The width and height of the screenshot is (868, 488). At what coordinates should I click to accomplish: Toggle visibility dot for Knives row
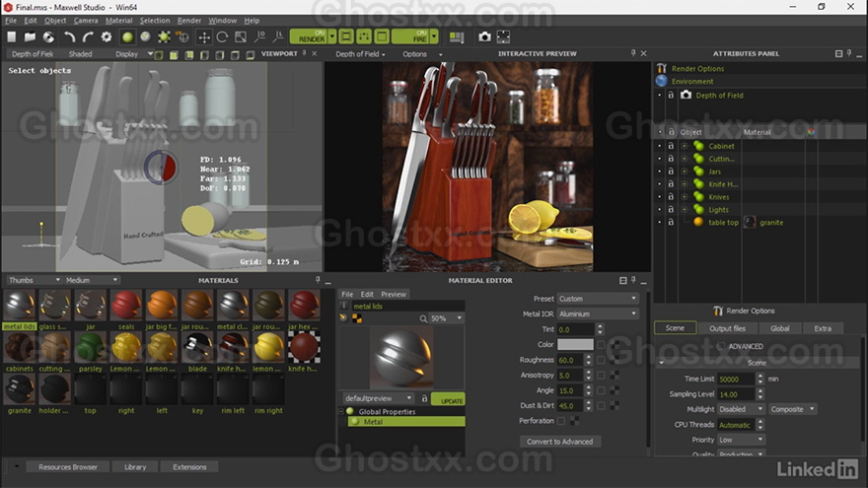[659, 197]
